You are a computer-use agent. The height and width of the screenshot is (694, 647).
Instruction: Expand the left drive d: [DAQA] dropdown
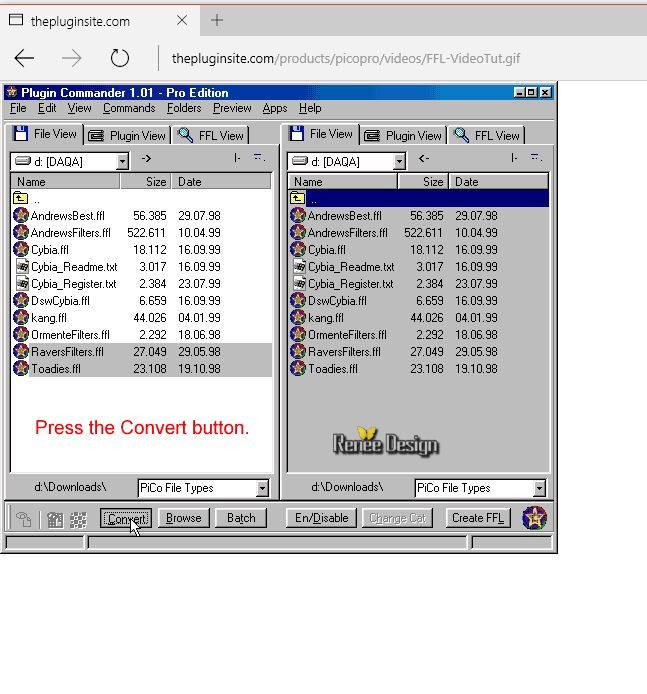[123, 162]
